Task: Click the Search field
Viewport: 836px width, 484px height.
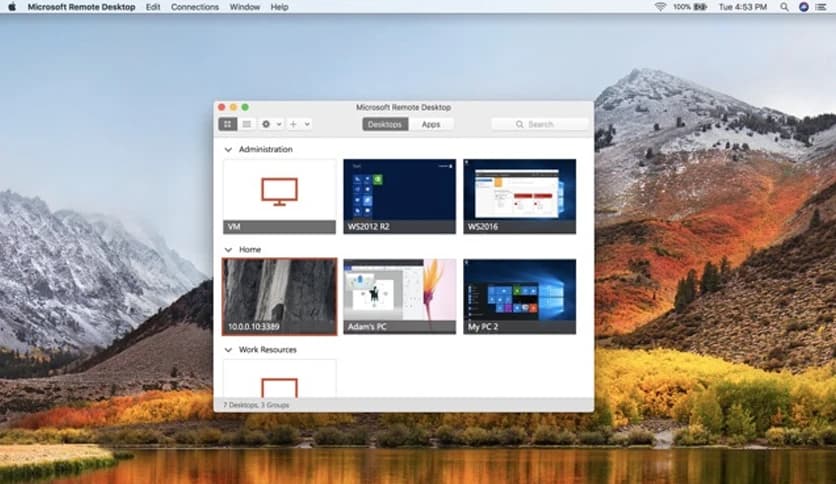Action: pos(540,124)
